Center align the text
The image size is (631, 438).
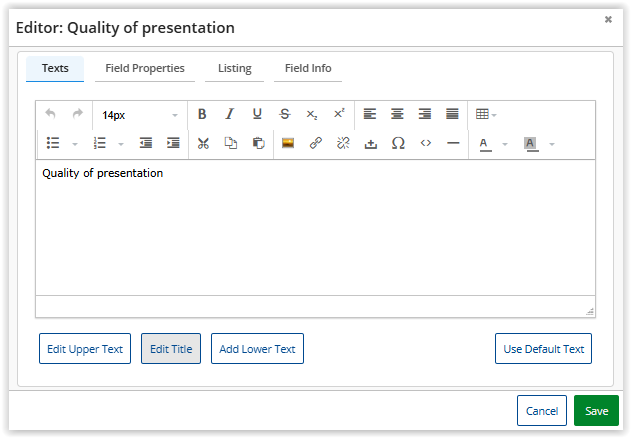(x=397, y=115)
